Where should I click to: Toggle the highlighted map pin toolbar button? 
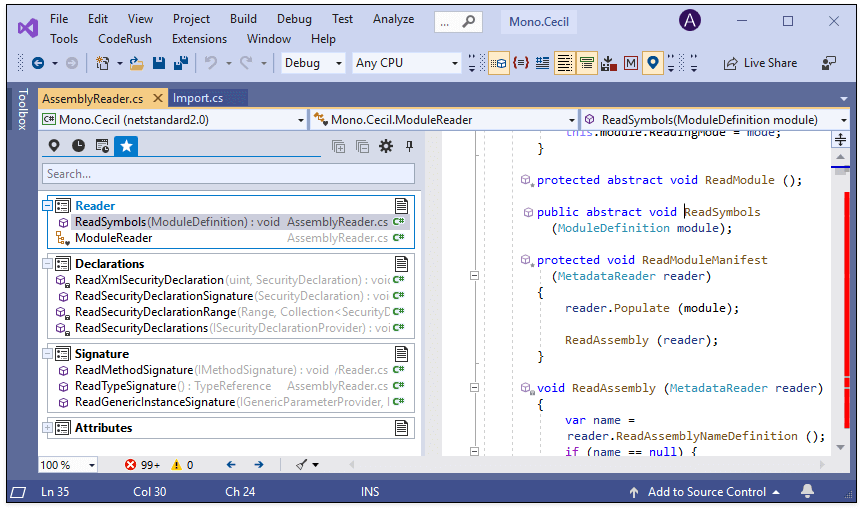point(652,63)
